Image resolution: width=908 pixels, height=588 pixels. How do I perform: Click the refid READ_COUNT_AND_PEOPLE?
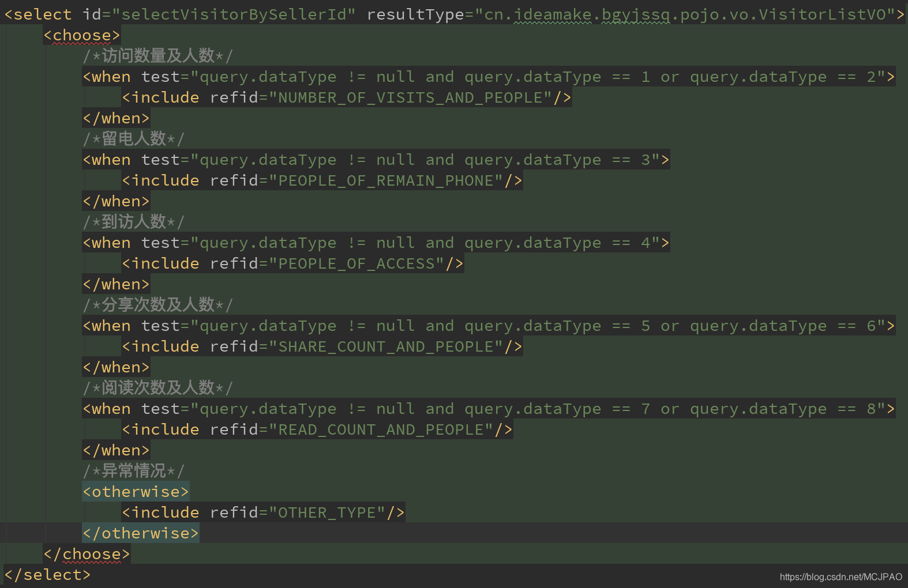pyautogui.click(x=381, y=429)
